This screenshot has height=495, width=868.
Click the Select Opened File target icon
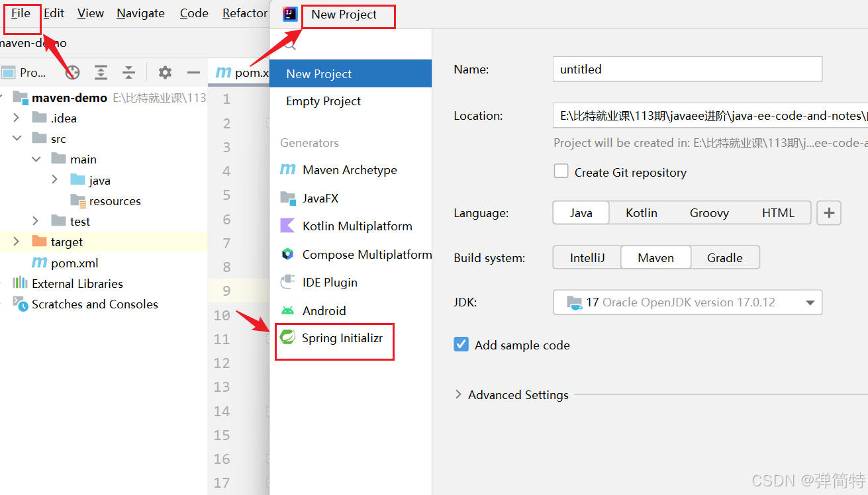72,72
